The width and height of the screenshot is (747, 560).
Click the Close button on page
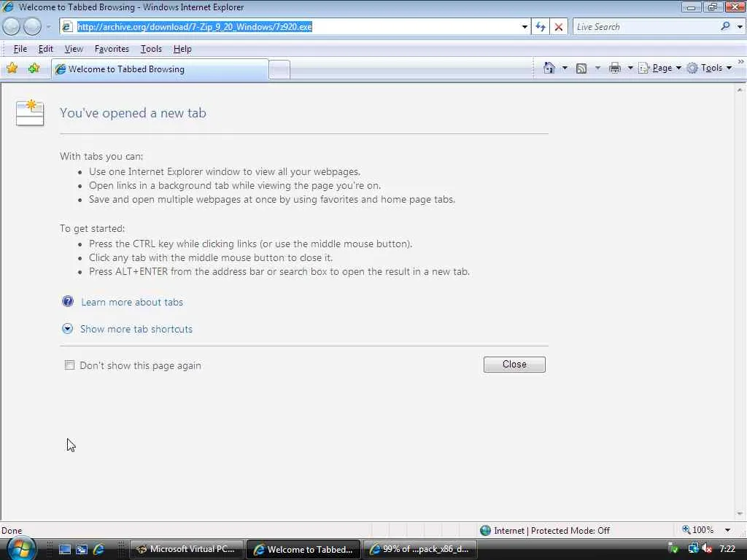click(514, 365)
